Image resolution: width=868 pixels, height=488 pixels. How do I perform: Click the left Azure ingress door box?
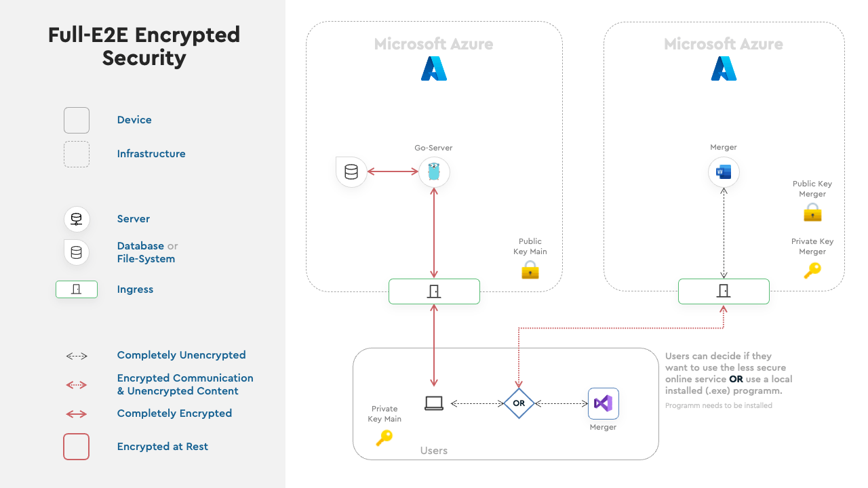coord(434,291)
